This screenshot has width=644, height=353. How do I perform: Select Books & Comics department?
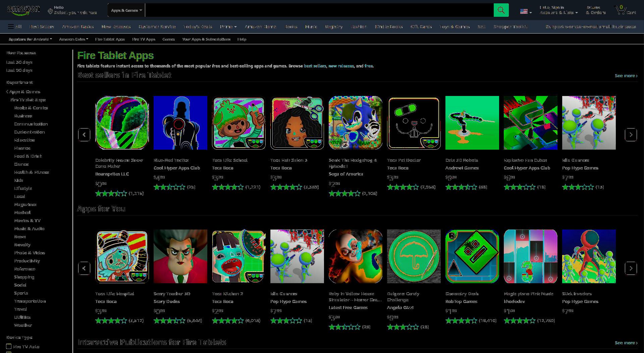pos(31,108)
